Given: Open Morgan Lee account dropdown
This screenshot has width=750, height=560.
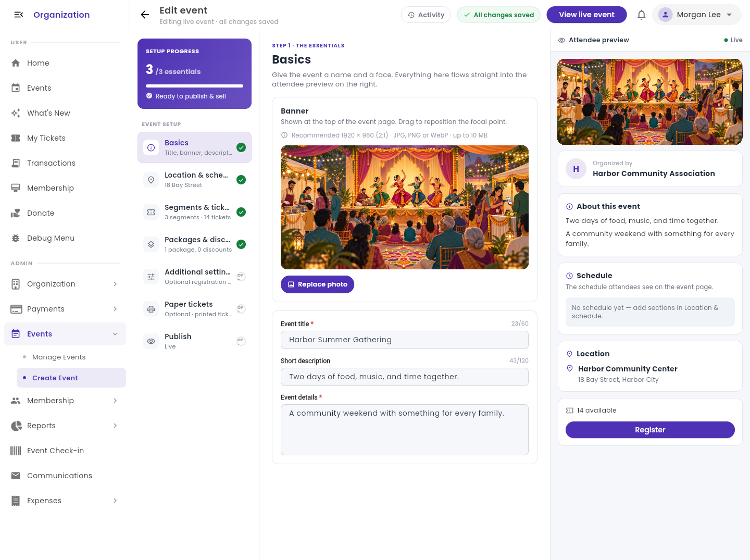Looking at the screenshot, I should click(x=696, y=15).
